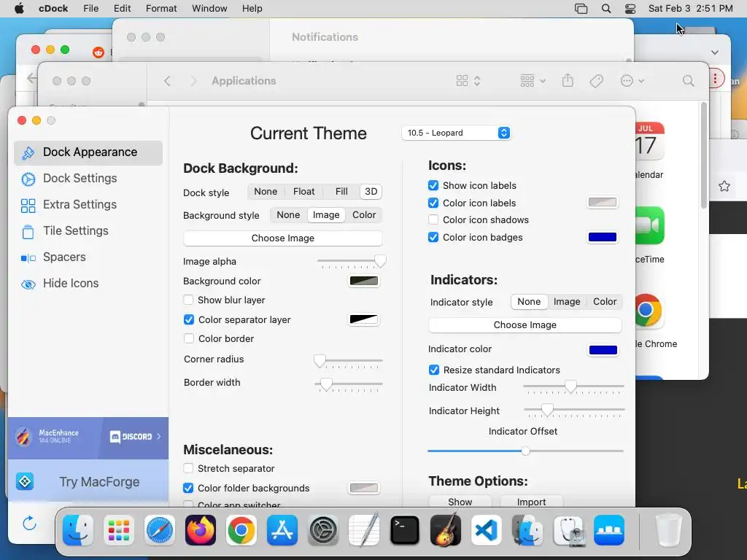This screenshot has width=747, height=560.
Task: Click the Indicator color blue swatch
Action: pyautogui.click(x=603, y=350)
